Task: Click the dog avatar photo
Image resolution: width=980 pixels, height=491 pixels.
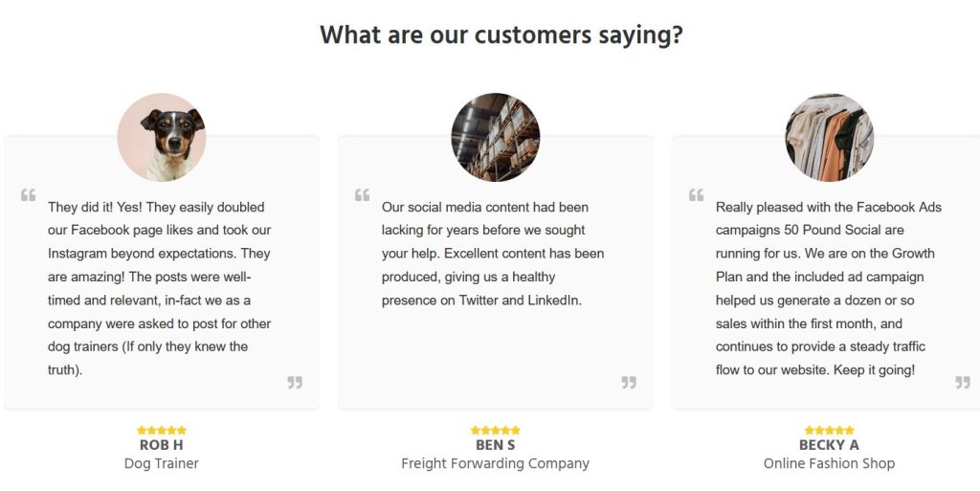Action: point(161,137)
